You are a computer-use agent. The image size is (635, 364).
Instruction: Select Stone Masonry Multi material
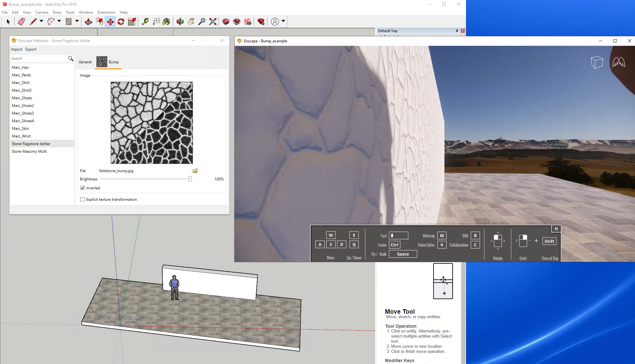tap(29, 151)
